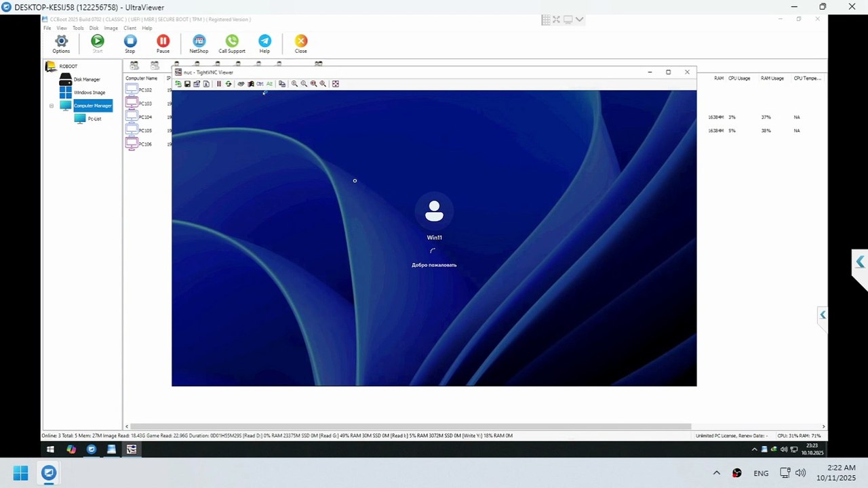The height and width of the screenshot is (488, 868).
Task: Click the CPU Usage column header
Action: [739, 79]
